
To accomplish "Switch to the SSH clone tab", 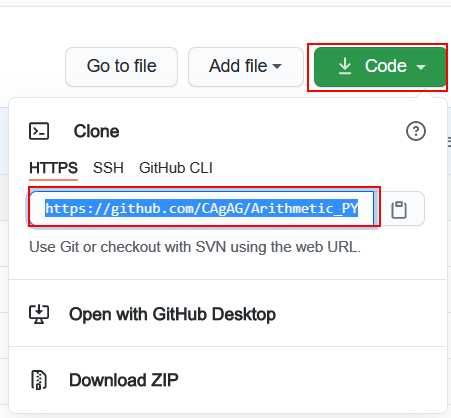I will click(108, 168).
